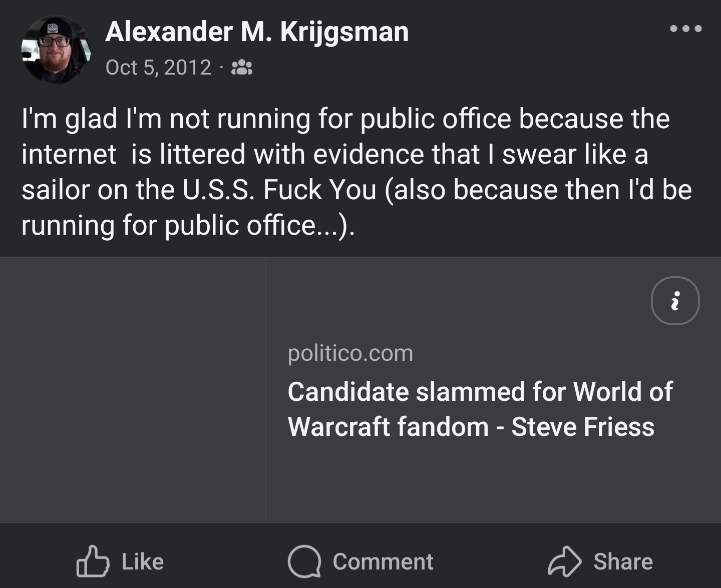Click the Oct 5, 2012 timestamp
This screenshot has height=588, width=721.
(158, 68)
